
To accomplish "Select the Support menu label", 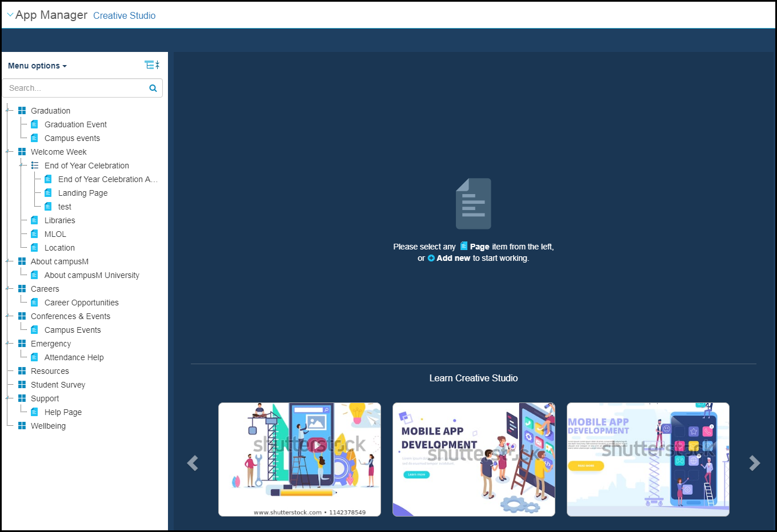I will tap(45, 398).
